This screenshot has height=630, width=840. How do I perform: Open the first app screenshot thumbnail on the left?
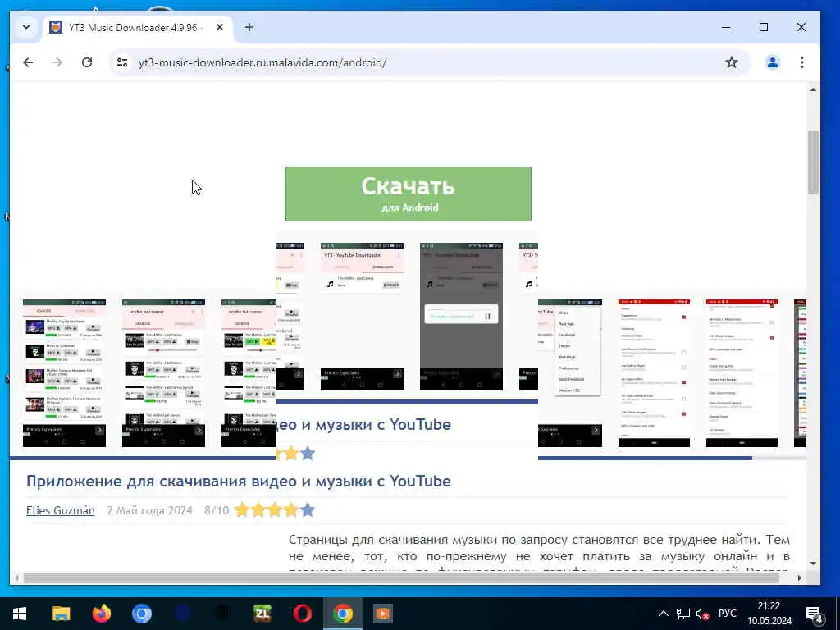[x=64, y=373]
